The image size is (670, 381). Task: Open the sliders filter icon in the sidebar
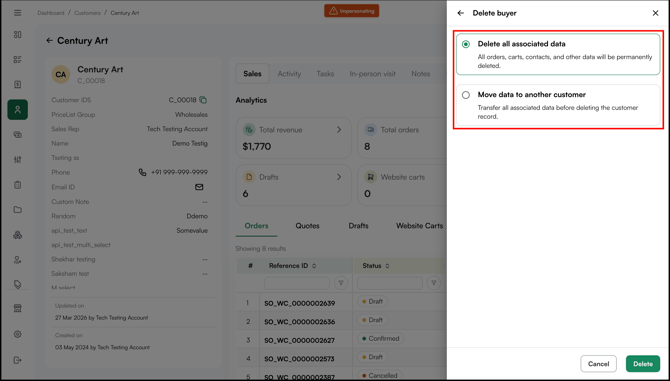pos(18,160)
